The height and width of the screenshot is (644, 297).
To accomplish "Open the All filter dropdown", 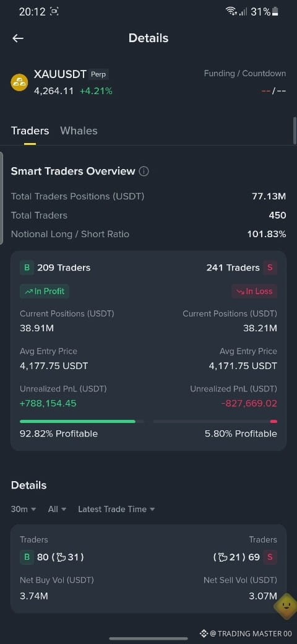I will click(57, 509).
